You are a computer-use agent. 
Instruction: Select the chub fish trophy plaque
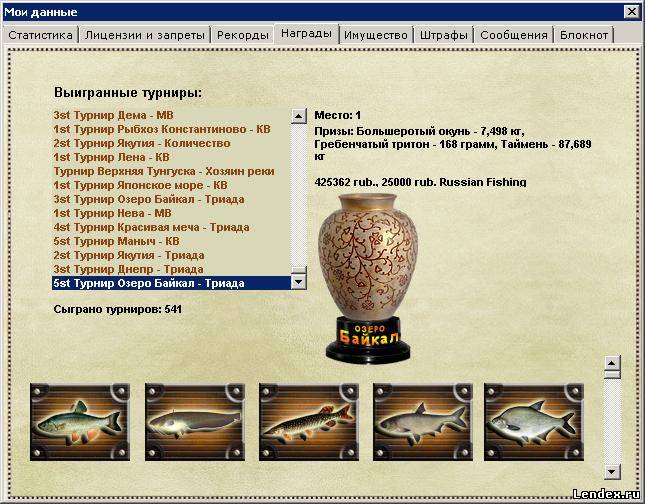(x=80, y=422)
